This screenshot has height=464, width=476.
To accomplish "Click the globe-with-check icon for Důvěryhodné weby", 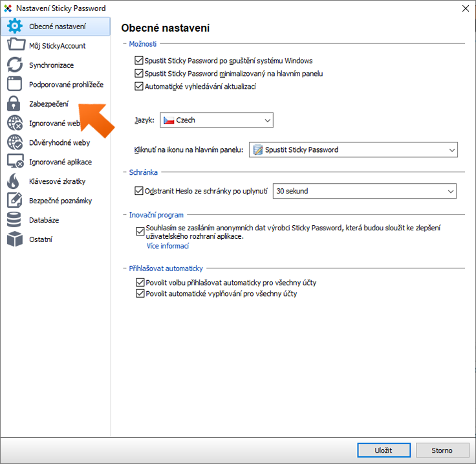I will pos(15,142).
